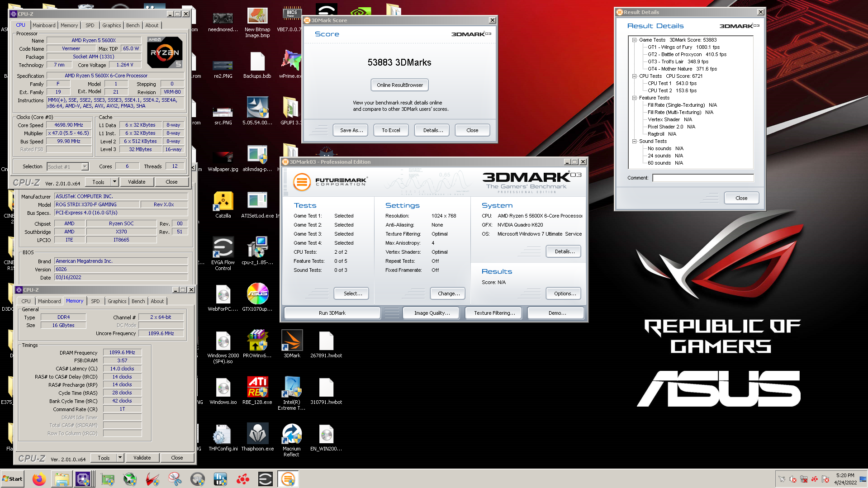Close the Result Details dialog with Close button
Screen dimensions: 868x488
[741, 198]
